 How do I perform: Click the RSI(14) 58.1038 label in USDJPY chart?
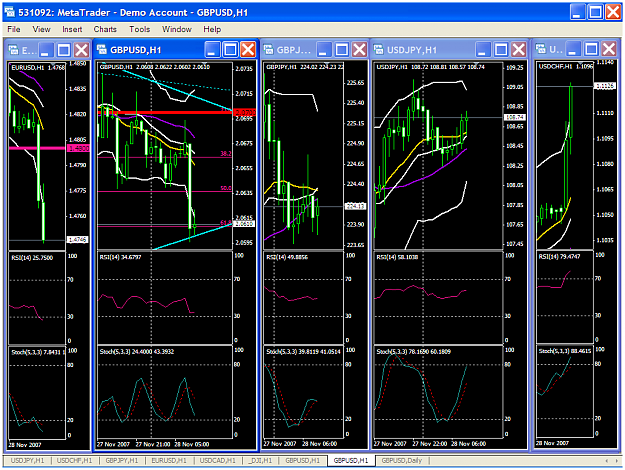click(x=397, y=257)
